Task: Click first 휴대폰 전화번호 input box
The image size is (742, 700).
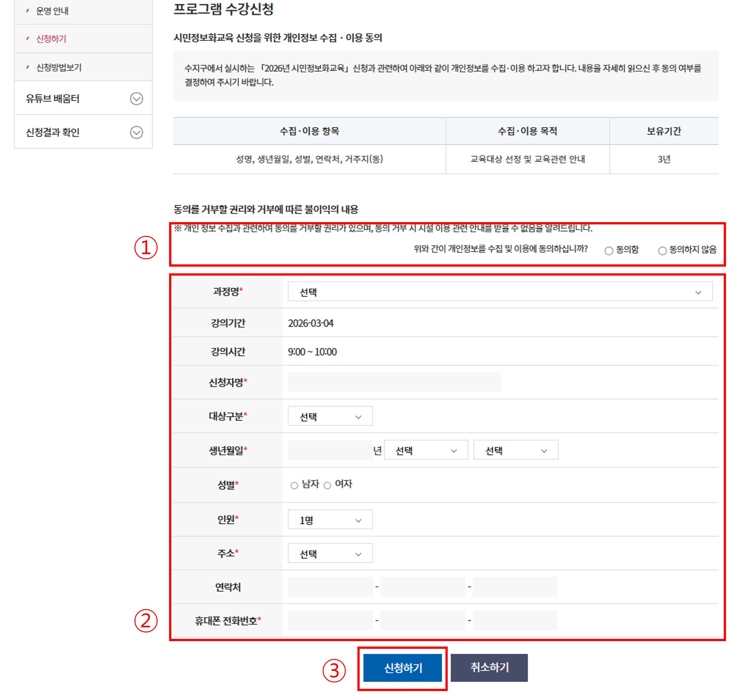Action: tap(330, 621)
